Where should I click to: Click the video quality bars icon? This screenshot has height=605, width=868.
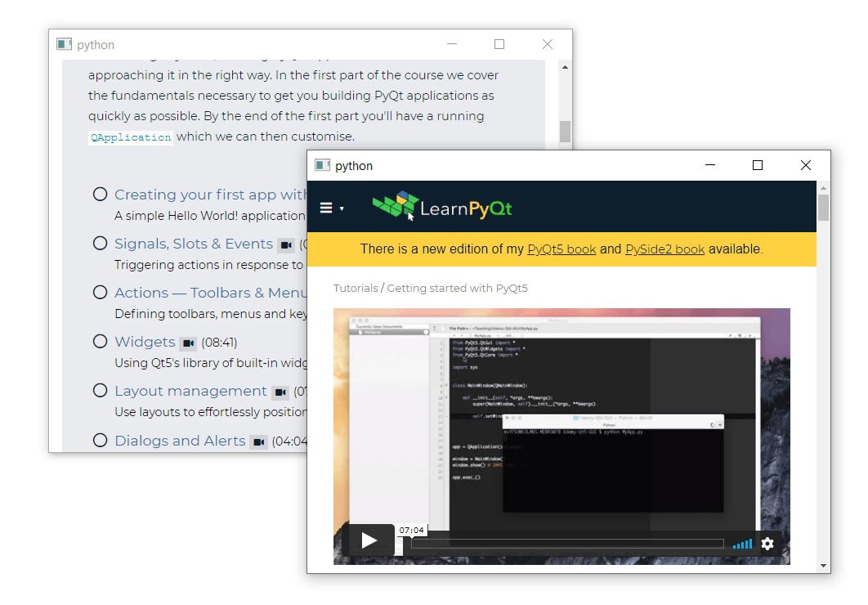(742, 544)
